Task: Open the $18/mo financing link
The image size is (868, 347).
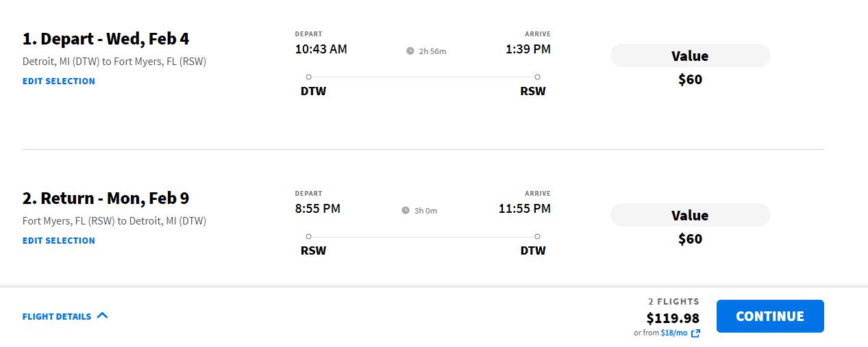Action: coord(674,333)
